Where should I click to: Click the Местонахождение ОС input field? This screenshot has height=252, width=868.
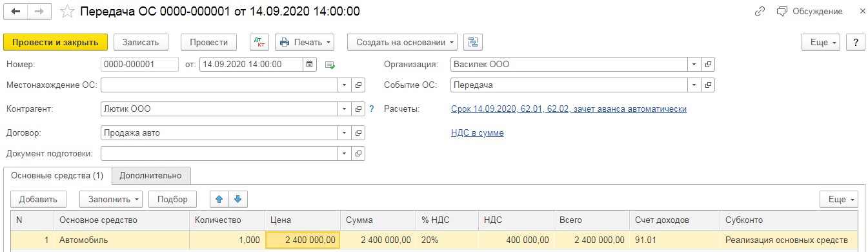tap(220, 85)
